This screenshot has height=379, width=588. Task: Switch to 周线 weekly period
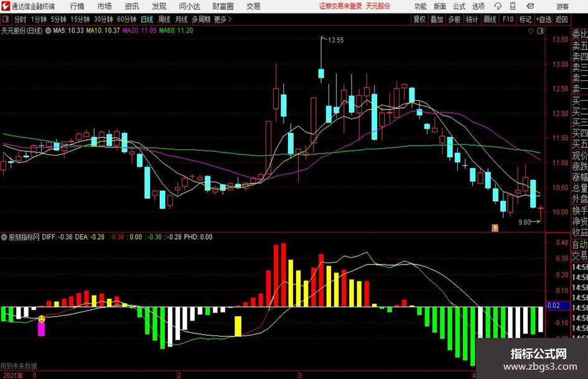(164, 19)
